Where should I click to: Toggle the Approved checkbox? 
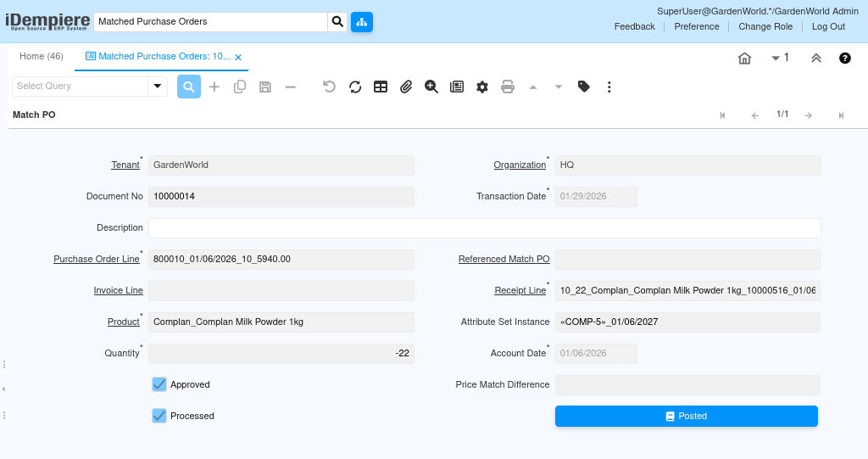(159, 384)
